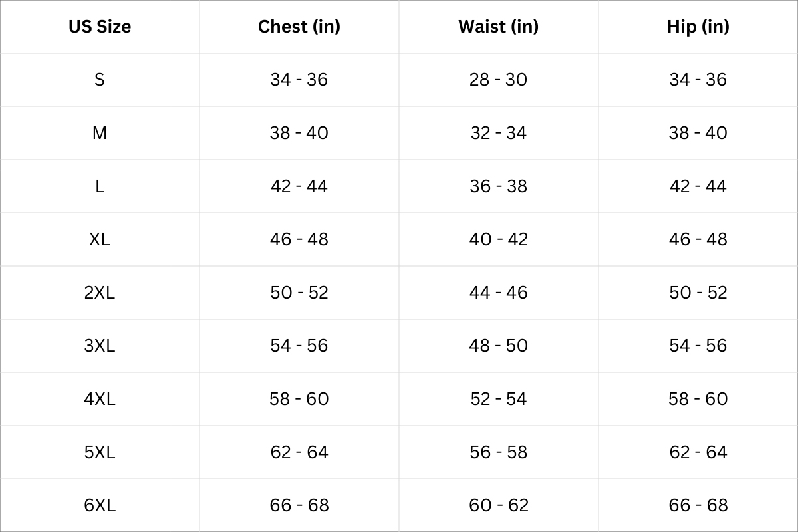Screen dimensions: 798x532
Task: Click waist value 28 - 30
Action: (499, 80)
